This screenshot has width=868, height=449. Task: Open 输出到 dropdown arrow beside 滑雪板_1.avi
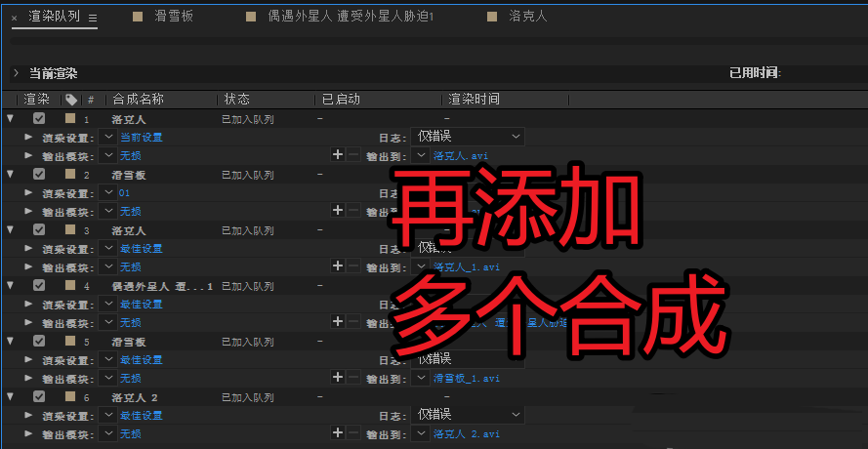pos(422,378)
